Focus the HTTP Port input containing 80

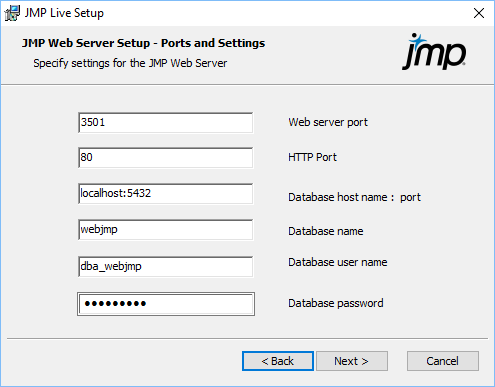pyautogui.click(x=166, y=158)
